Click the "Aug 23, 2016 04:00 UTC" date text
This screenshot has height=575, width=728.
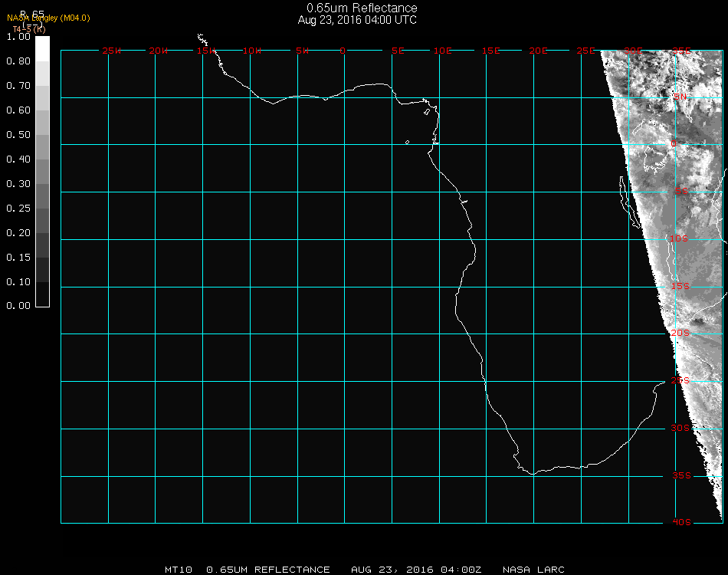point(357,20)
